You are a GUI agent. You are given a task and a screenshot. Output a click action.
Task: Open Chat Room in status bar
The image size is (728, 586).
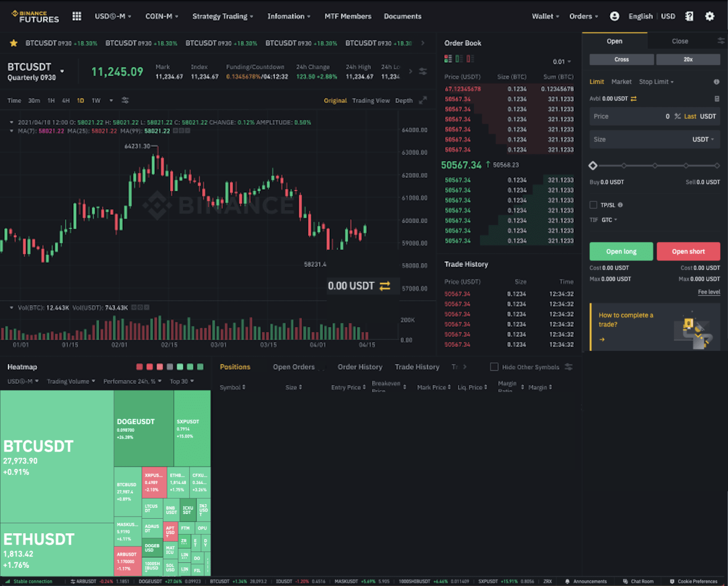pyautogui.click(x=638, y=581)
